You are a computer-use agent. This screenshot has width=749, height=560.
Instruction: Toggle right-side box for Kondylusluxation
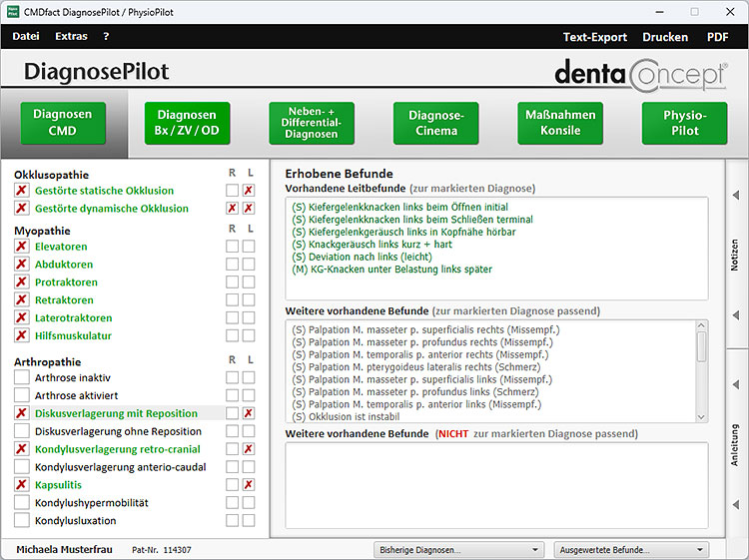(x=232, y=520)
